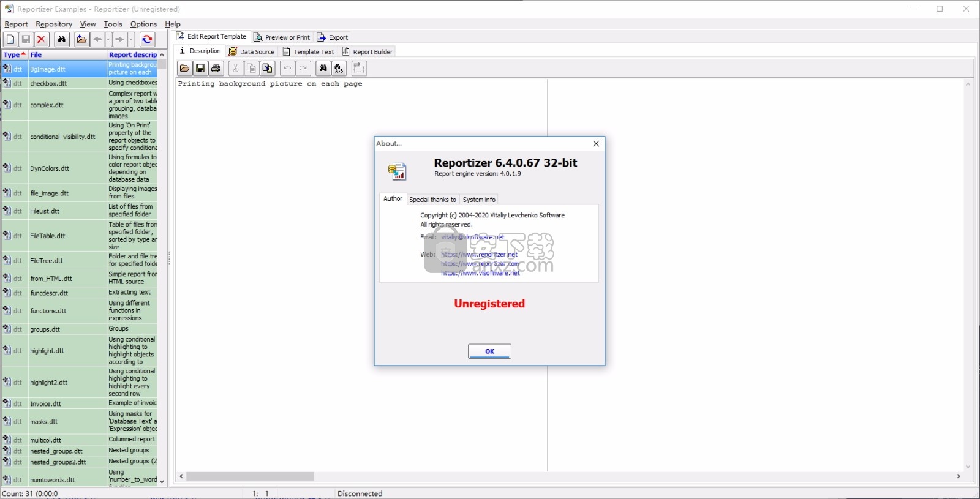Select the FileTable.dtt row
980x499 pixels.
pos(80,236)
